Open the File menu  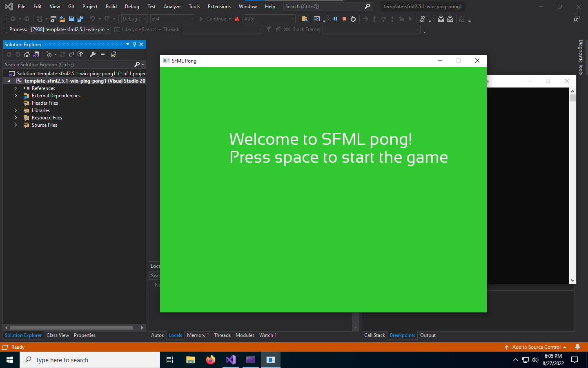click(x=22, y=7)
